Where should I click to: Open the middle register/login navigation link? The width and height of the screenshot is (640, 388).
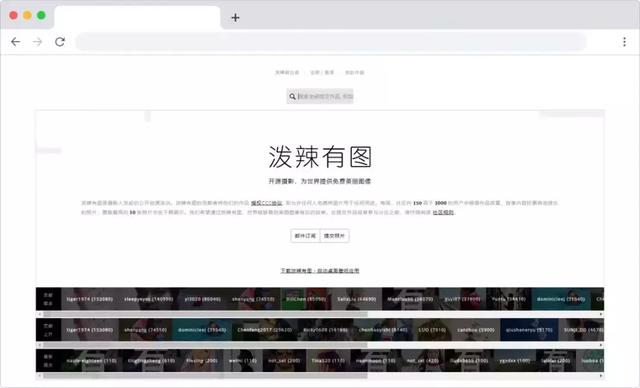click(x=322, y=73)
